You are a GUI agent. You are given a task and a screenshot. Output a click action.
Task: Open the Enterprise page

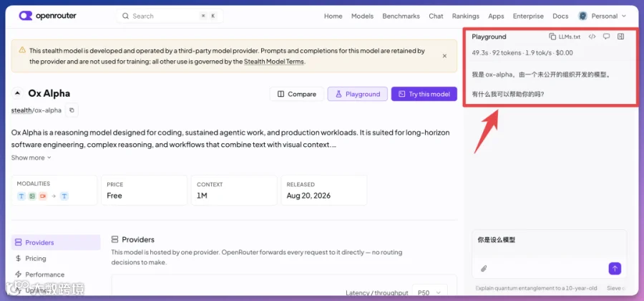click(528, 16)
